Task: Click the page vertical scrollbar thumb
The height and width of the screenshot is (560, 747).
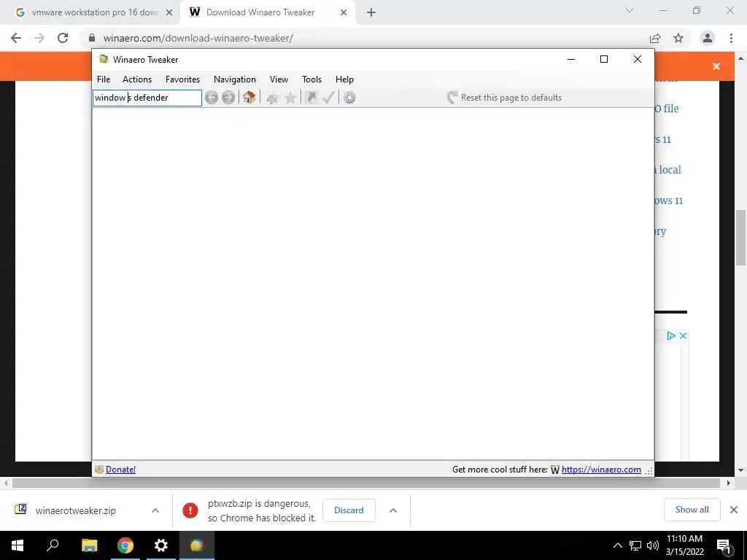Action: 740,237
